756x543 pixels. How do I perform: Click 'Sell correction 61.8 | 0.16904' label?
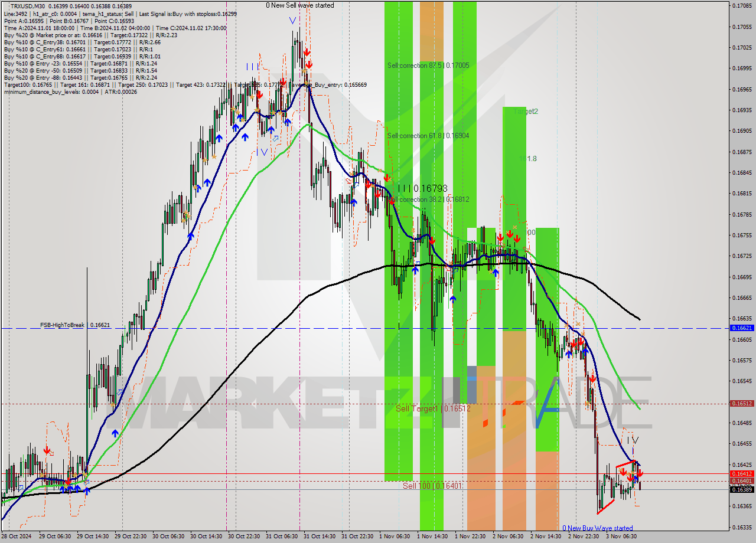[x=428, y=136]
